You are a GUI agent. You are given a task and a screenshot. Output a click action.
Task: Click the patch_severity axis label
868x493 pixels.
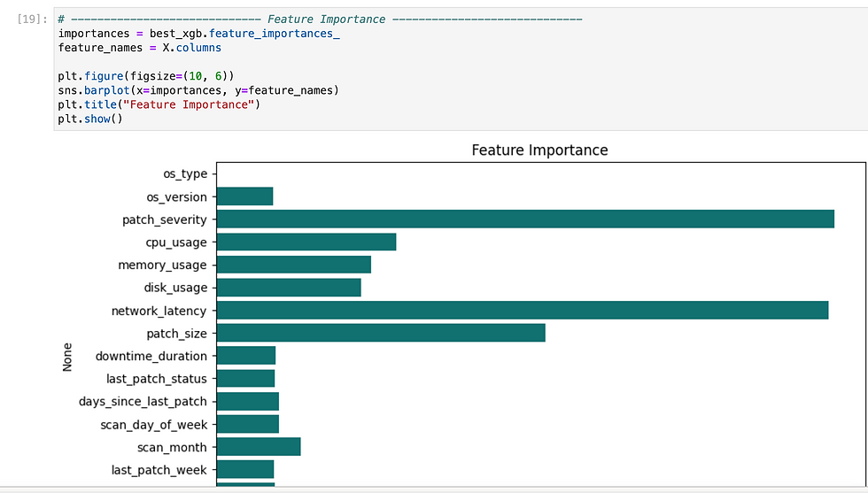tap(165, 220)
